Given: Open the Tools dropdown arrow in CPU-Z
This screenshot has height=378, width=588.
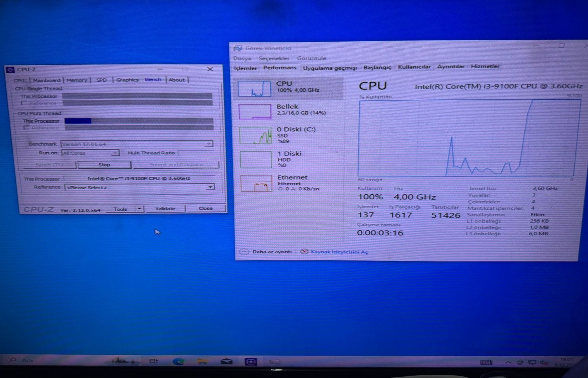Looking at the screenshot, I should pos(139,209).
